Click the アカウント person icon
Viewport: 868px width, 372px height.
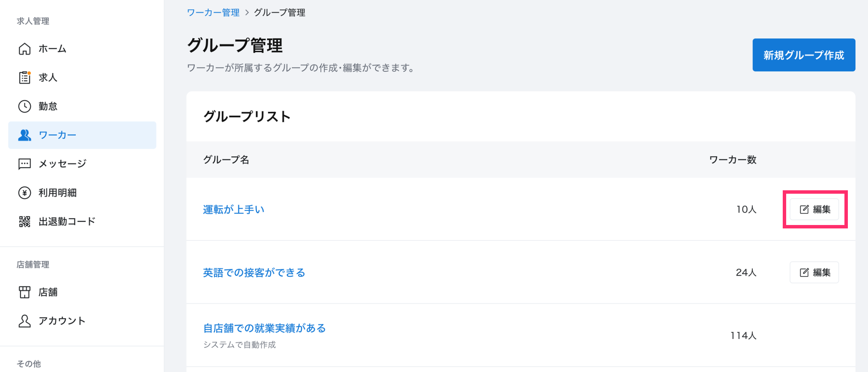point(24,321)
